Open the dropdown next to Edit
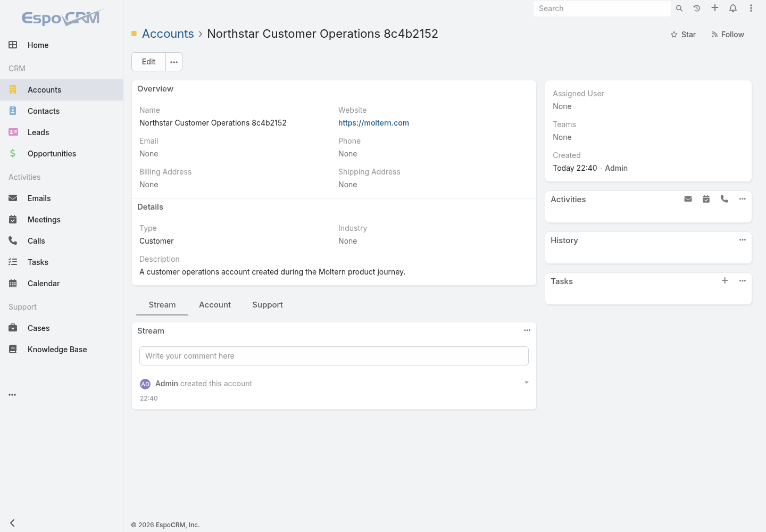The height and width of the screenshot is (532, 766). click(174, 62)
